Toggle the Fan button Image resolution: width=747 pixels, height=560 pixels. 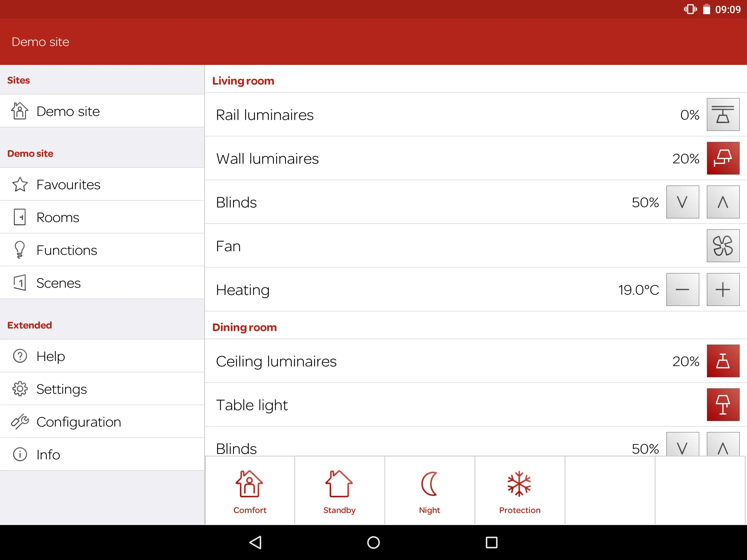click(723, 246)
